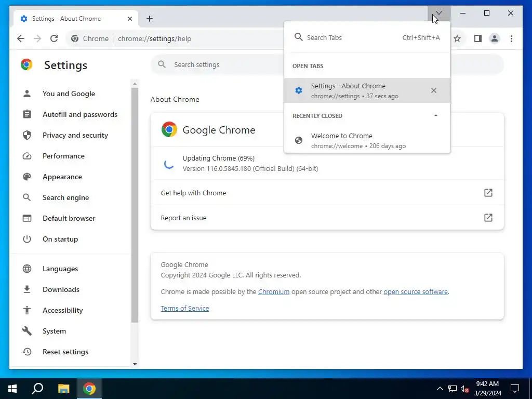The width and height of the screenshot is (532, 399).
Task: Open the profile avatar menu
Action: point(495,38)
